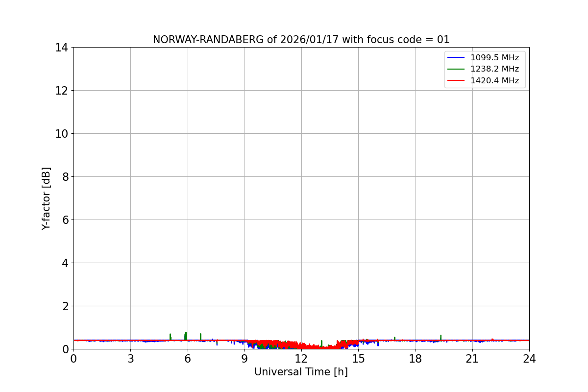The image size is (588, 392).
Task: Click the green spike near 17 h
Action: coord(394,338)
